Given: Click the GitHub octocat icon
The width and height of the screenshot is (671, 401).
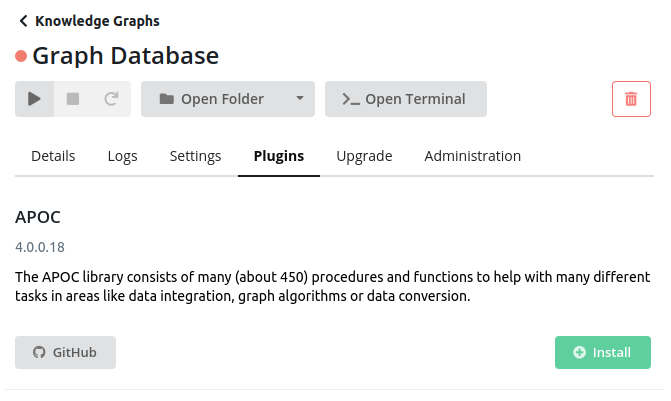Looking at the screenshot, I should (39, 352).
